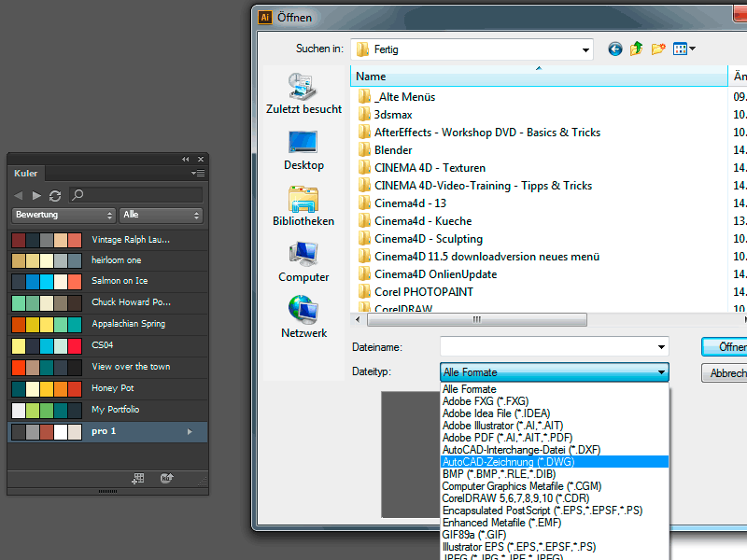Collapse the Kuler panel to icons

[x=185, y=159]
